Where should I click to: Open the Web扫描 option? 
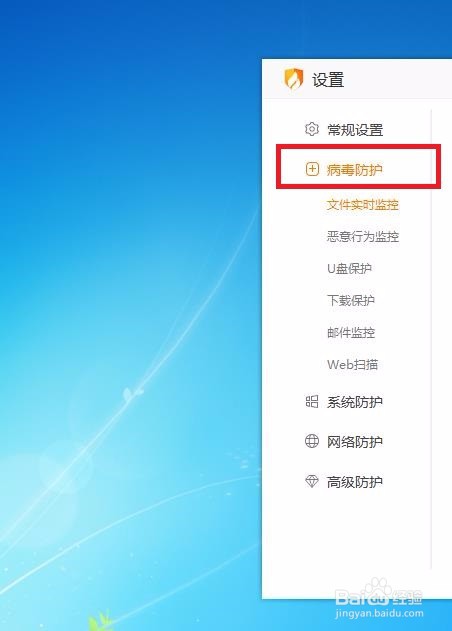(352, 365)
